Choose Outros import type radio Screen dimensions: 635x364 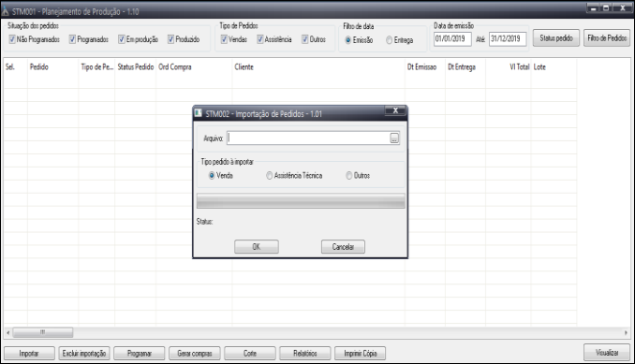pos(349,176)
